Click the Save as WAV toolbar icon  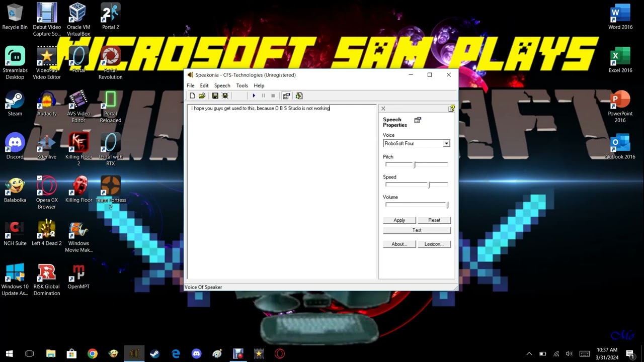225,96
